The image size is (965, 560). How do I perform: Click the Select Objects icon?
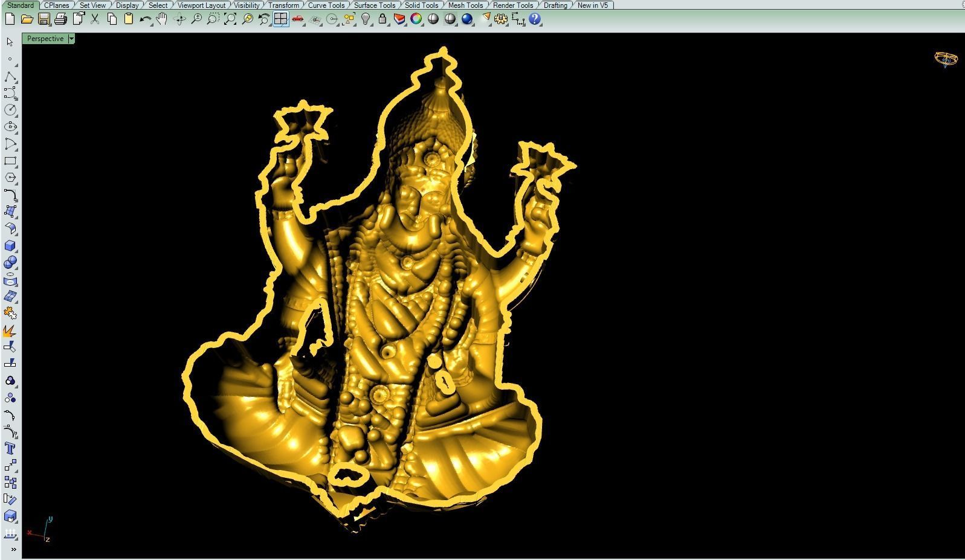click(349, 19)
